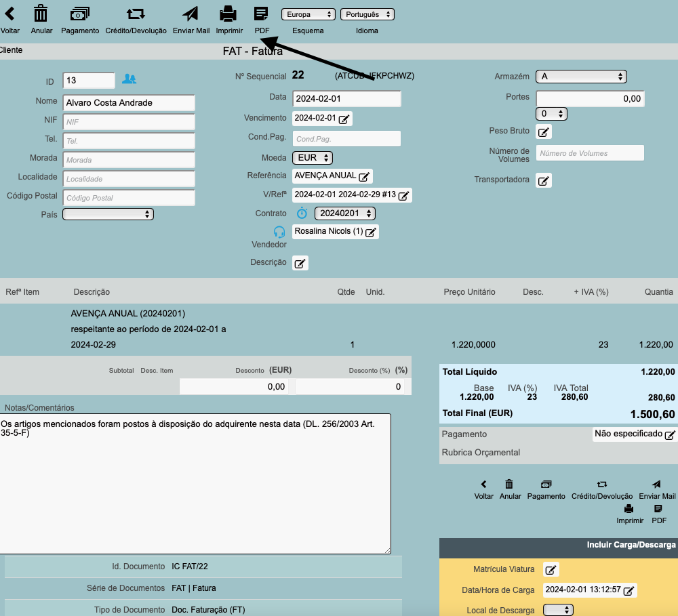Click the bottom PDF icon
The height and width of the screenshot is (616, 678).
658,509
